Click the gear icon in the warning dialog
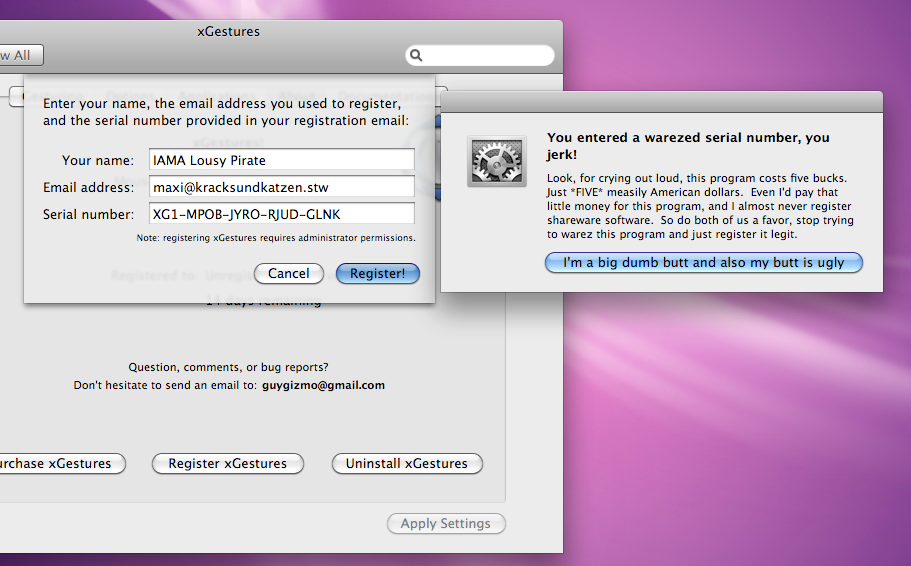The image size is (911, 566). (497, 162)
